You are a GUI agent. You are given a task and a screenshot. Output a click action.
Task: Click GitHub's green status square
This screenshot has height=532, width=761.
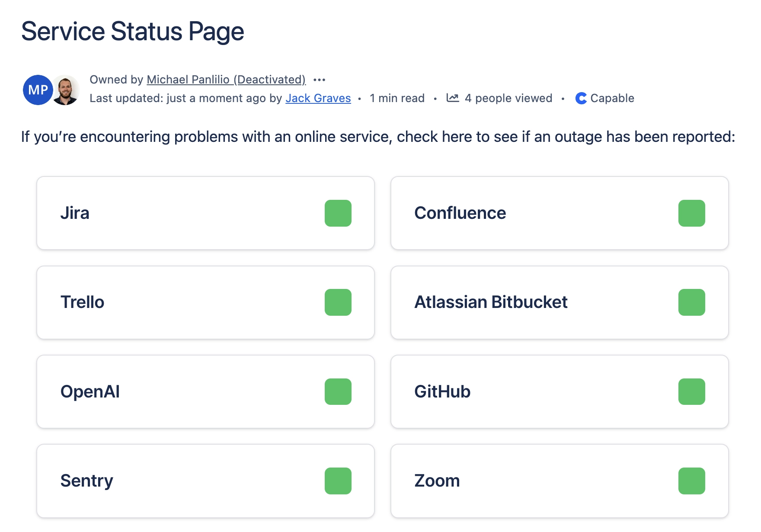[x=691, y=392]
